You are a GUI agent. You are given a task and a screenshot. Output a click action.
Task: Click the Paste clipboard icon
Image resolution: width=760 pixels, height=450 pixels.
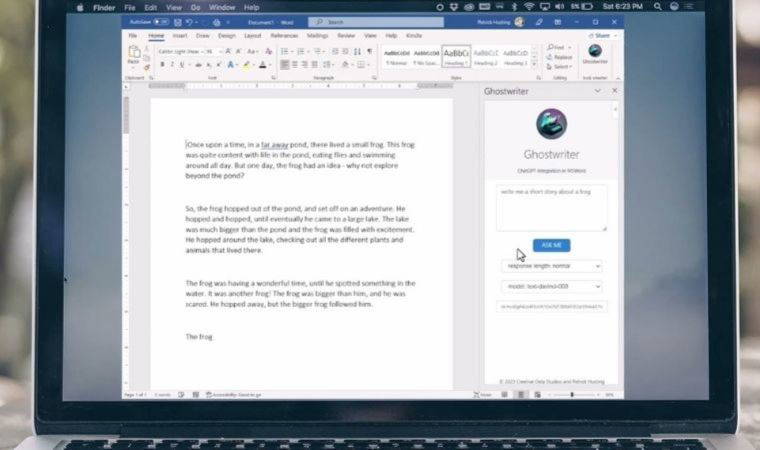point(134,52)
